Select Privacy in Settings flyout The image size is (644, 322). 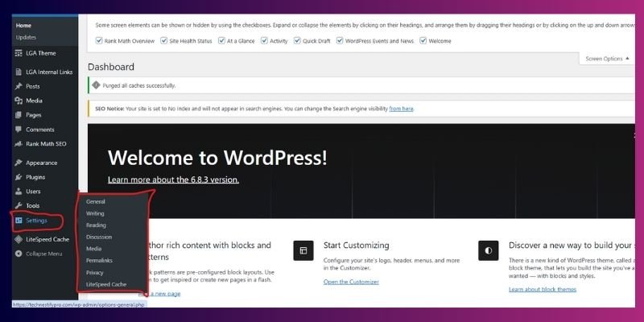[95, 273]
